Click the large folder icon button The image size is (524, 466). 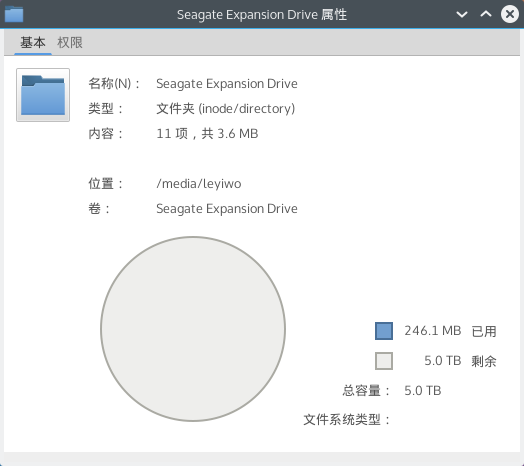(x=43, y=95)
